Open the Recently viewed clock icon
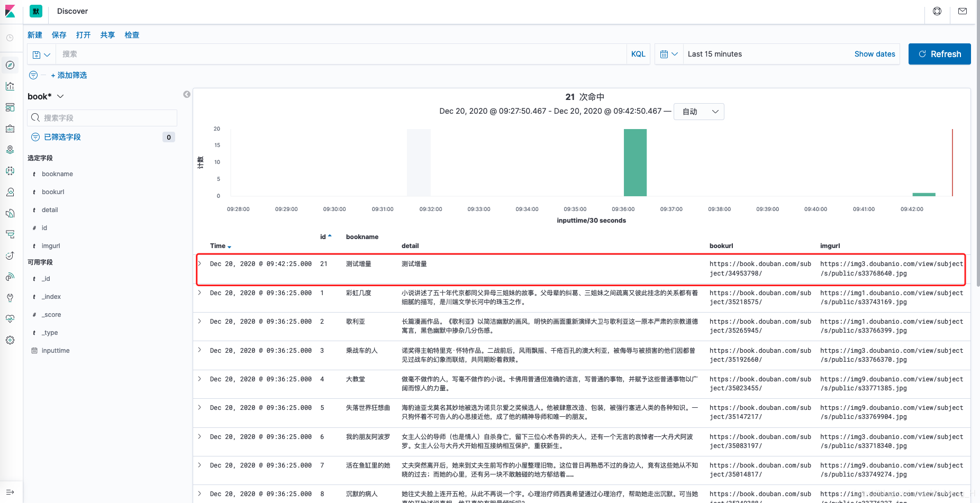The width and height of the screenshot is (980, 503). [x=10, y=38]
